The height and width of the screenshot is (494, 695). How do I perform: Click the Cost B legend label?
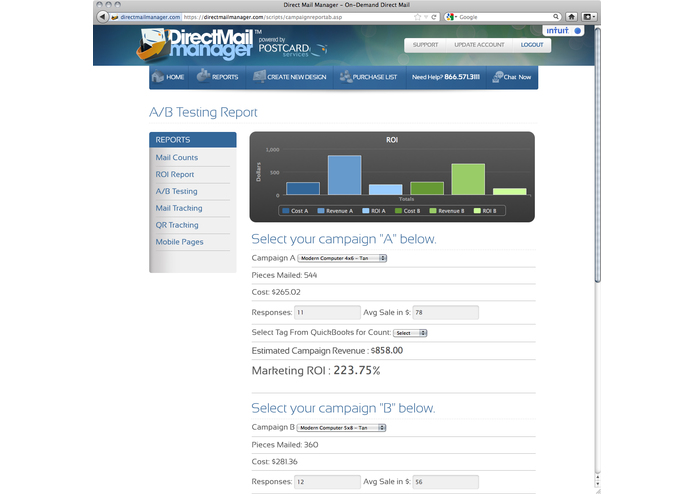[412, 211]
